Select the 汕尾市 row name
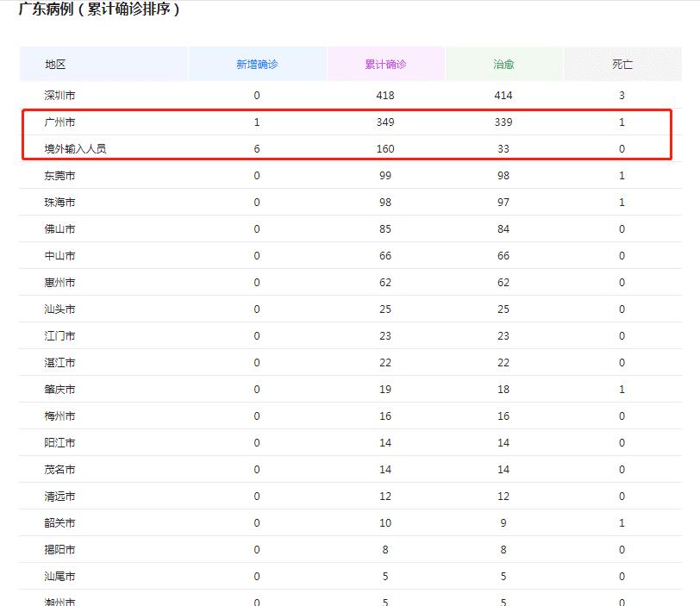Viewport: 700px width, 606px height. tap(59, 577)
